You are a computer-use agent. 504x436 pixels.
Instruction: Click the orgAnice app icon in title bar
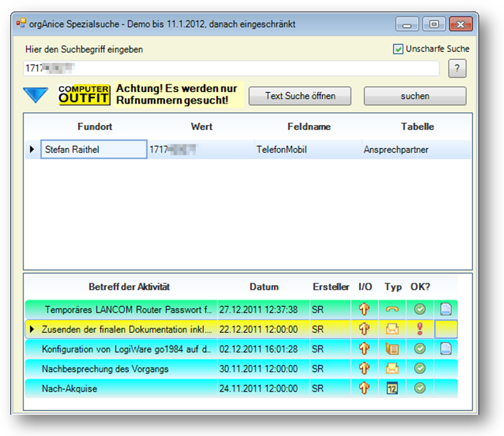[21, 23]
